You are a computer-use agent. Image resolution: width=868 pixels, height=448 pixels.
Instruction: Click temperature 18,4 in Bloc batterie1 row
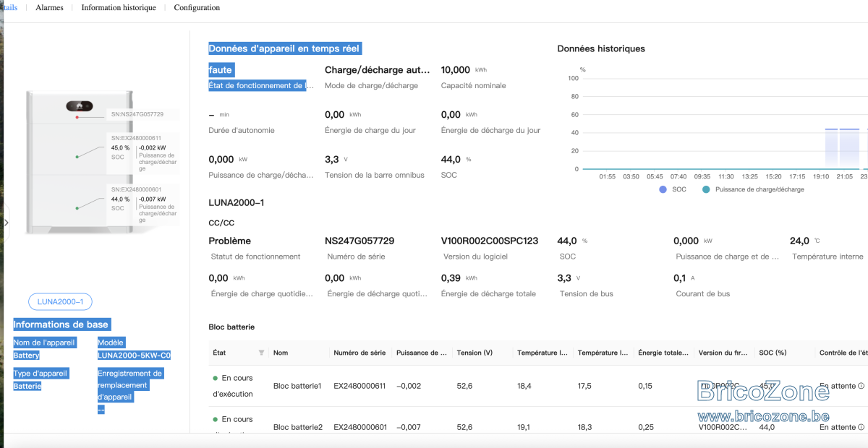(x=524, y=386)
